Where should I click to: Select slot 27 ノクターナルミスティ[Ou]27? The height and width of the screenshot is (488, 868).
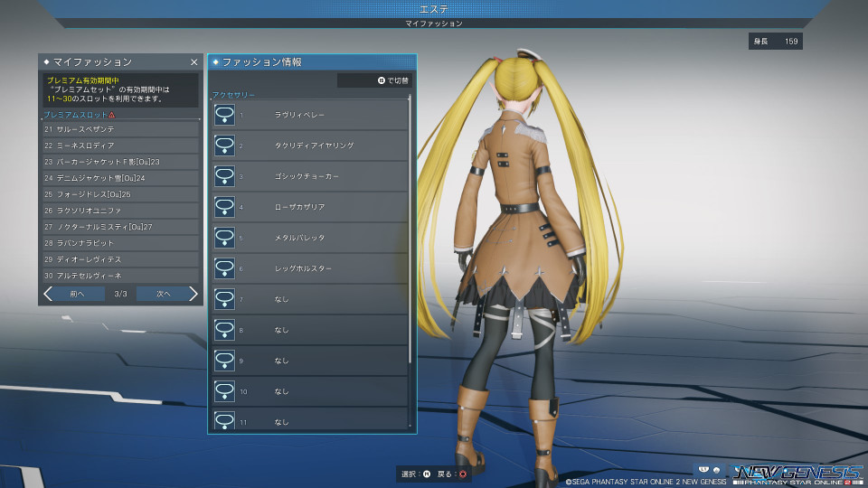(x=120, y=227)
